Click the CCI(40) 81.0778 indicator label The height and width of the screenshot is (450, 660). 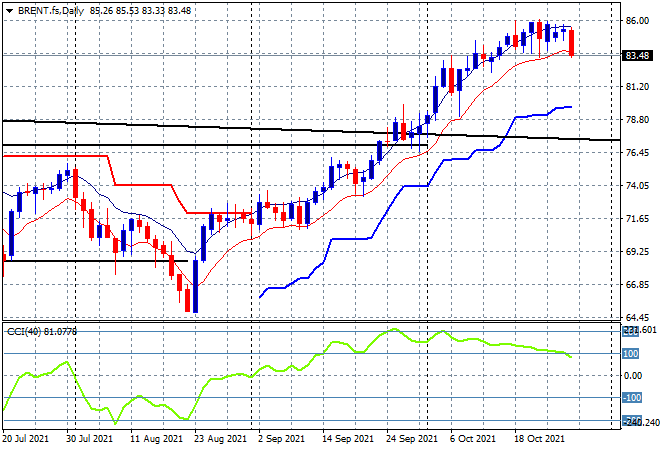tap(42, 332)
